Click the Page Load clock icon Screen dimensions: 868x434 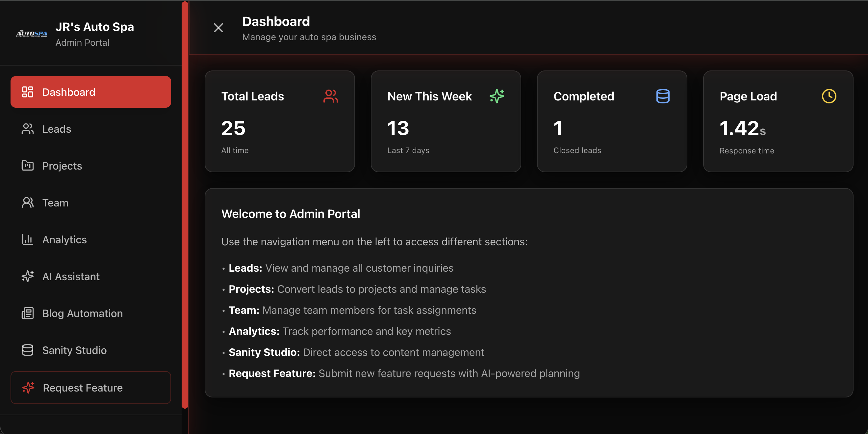point(829,96)
